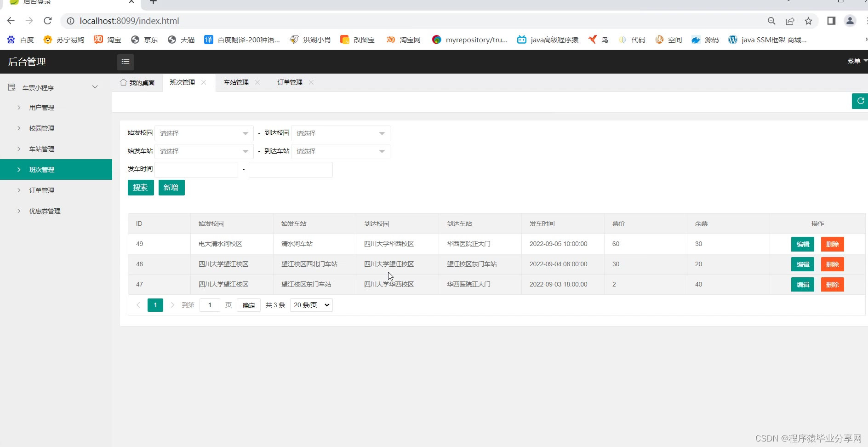
Task: Open the 始发校园 dropdown
Action: click(x=204, y=133)
